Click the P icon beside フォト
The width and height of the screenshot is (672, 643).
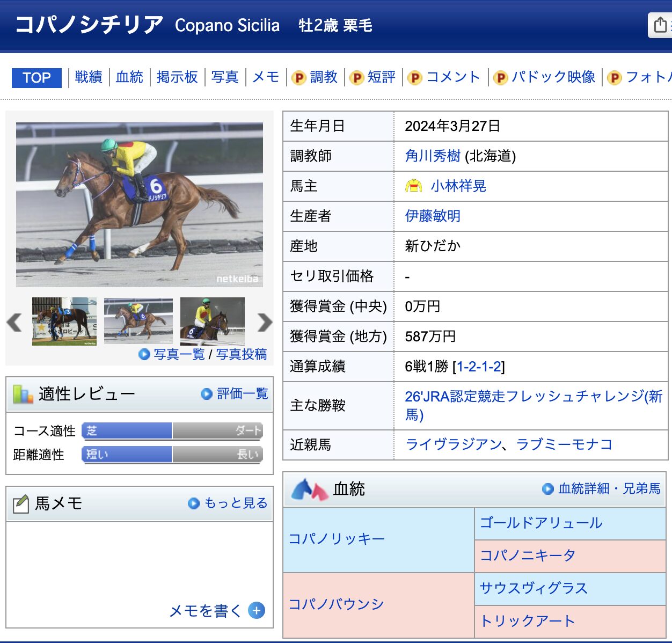[615, 78]
